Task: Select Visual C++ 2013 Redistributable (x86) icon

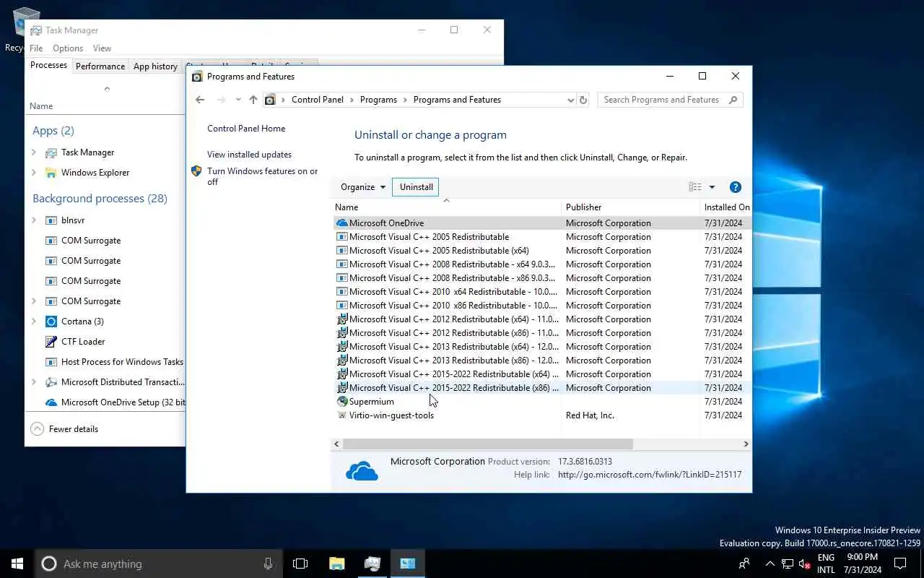Action: pyautogui.click(x=342, y=361)
